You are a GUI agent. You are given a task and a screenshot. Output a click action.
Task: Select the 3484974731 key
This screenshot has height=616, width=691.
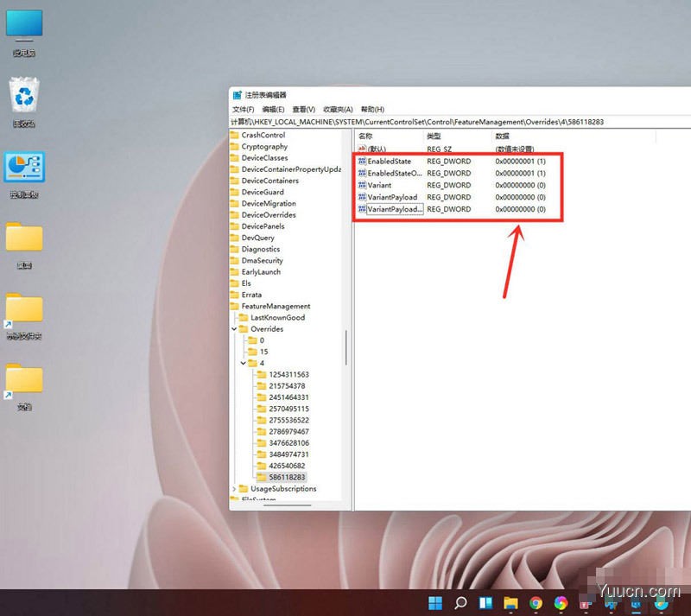(x=289, y=454)
